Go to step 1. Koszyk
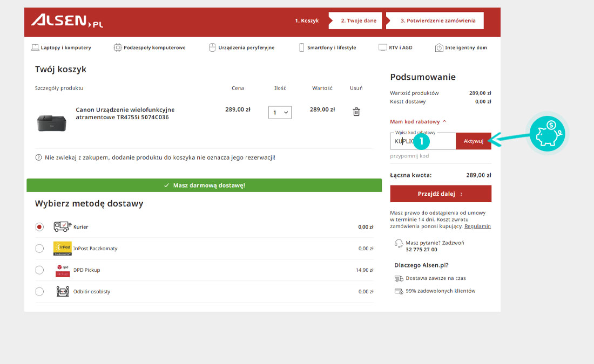 tap(307, 21)
